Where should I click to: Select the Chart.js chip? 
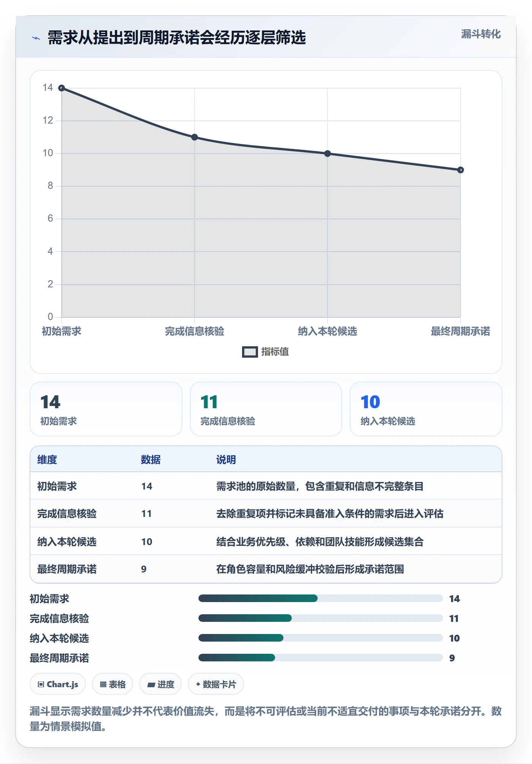point(58,684)
